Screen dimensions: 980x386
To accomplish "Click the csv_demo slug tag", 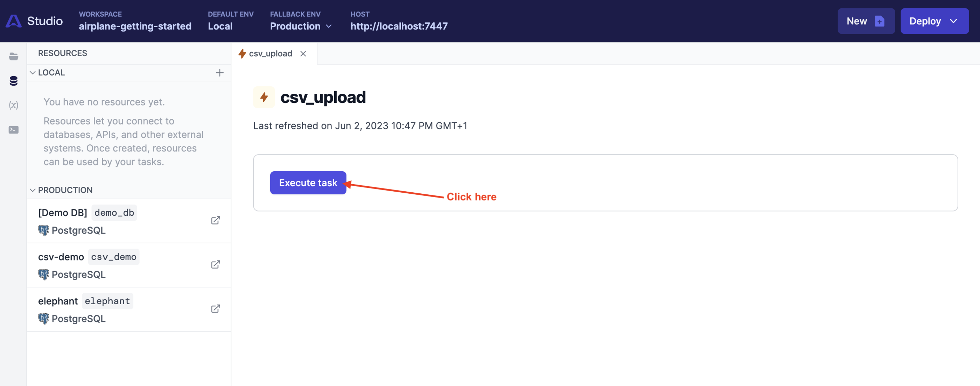I will 114,257.
